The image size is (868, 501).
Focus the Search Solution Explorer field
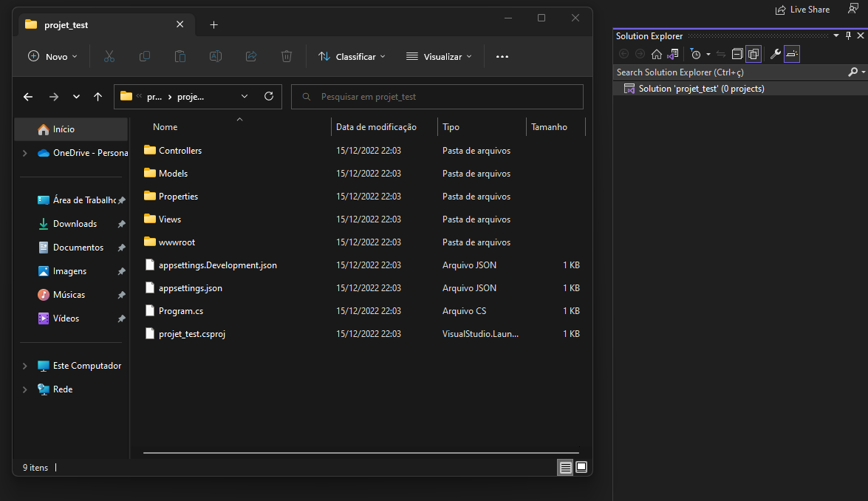click(730, 72)
